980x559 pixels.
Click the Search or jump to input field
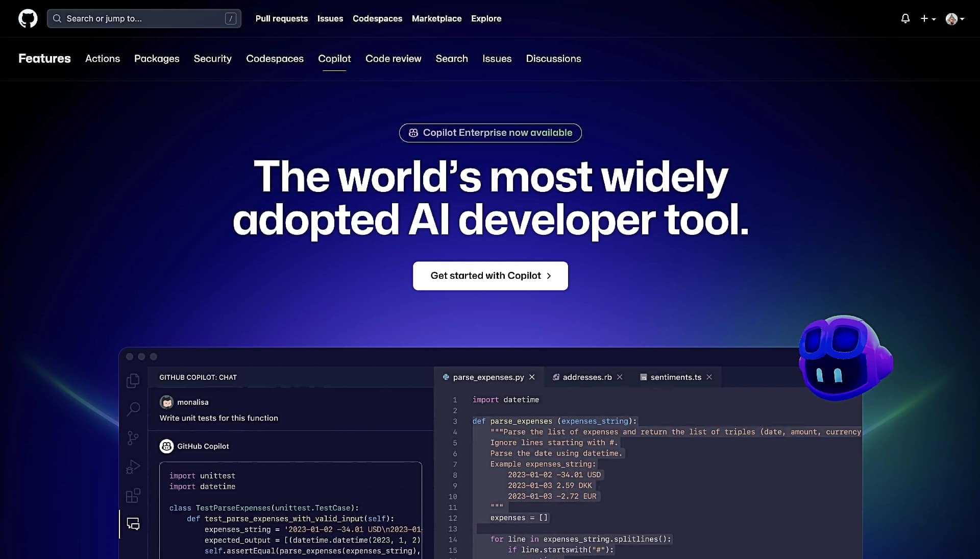(x=144, y=18)
